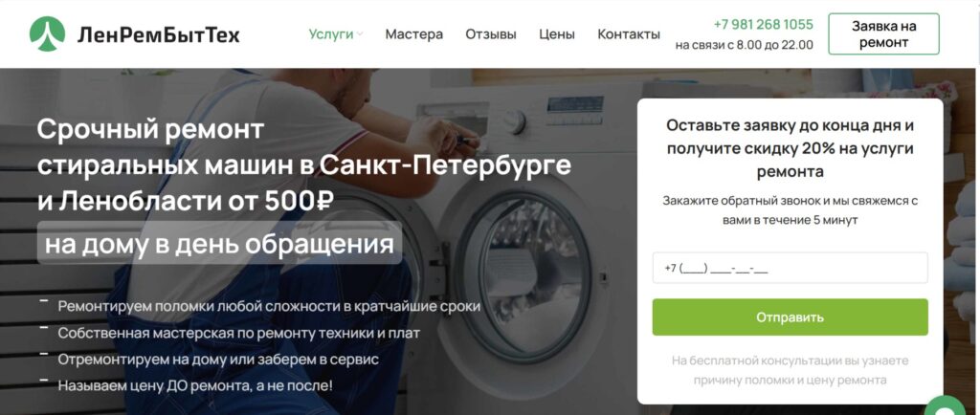Screen dimensions: 980x415
Task: Click the Заявка на ремонт button
Action: (x=883, y=34)
